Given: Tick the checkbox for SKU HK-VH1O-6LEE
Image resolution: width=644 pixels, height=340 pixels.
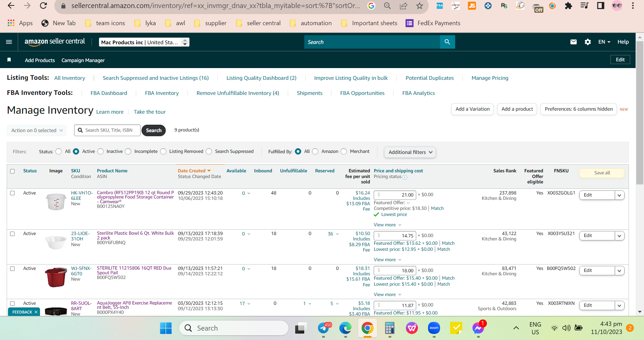Looking at the screenshot, I should click(12, 193).
